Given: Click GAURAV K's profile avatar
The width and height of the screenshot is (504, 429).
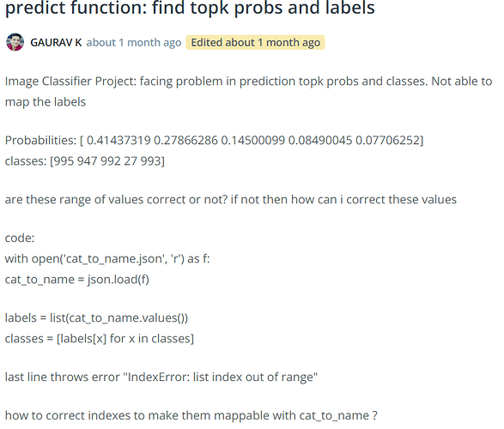Looking at the screenshot, I should click(15, 42).
